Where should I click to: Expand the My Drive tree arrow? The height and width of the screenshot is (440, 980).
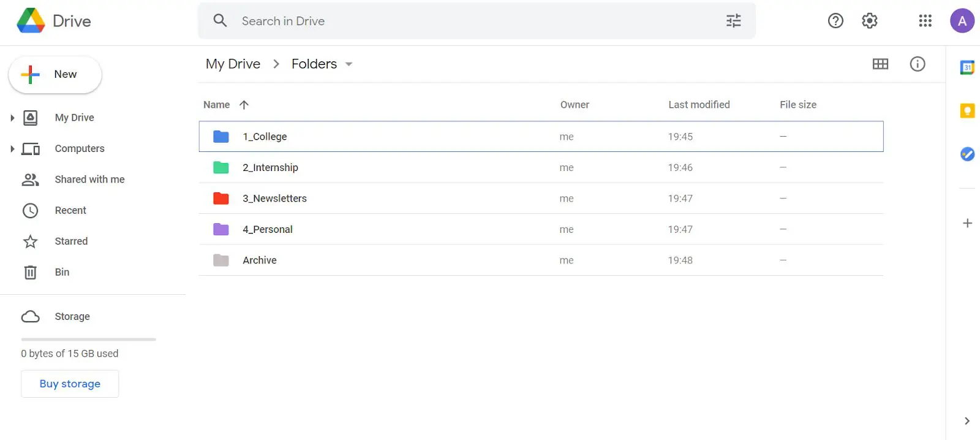pos(12,118)
